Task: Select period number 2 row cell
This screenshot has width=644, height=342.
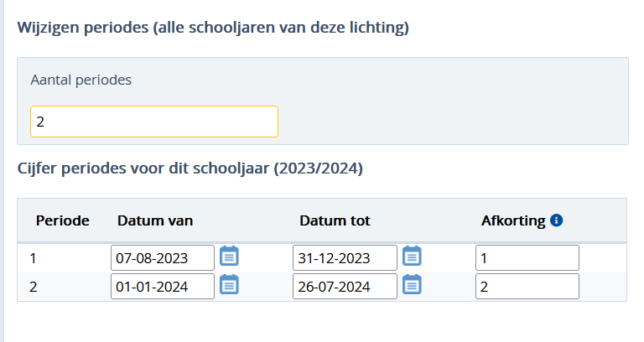Action: (x=34, y=287)
